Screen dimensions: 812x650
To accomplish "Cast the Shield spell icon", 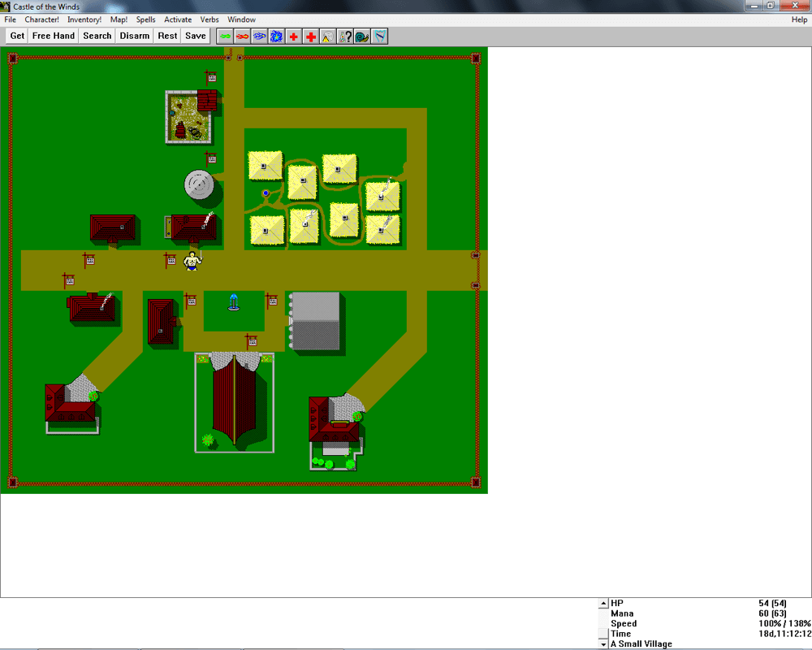I will [x=379, y=37].
